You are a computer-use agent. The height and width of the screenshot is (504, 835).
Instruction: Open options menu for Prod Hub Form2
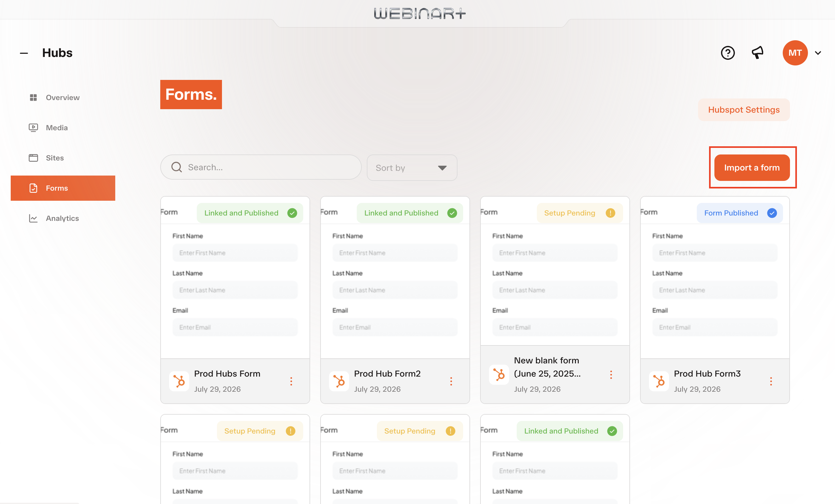tap(451, 381)
